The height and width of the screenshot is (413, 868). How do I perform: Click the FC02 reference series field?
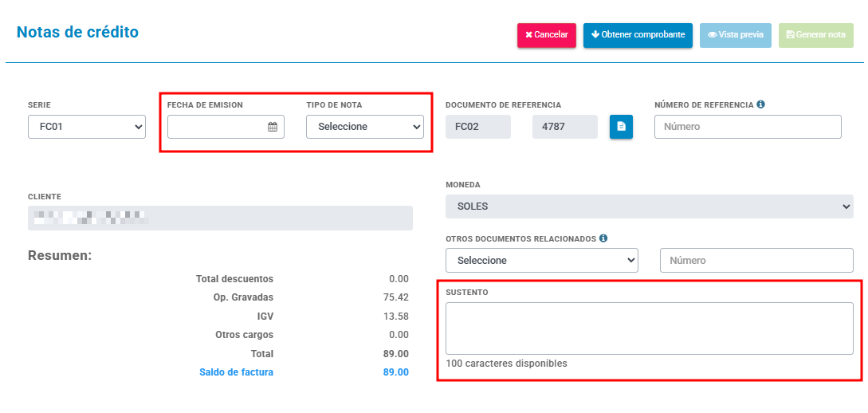478,127
